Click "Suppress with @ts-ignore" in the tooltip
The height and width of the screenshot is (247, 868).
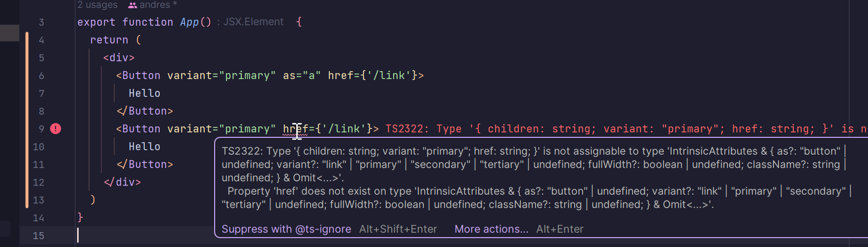pos(286,229)
